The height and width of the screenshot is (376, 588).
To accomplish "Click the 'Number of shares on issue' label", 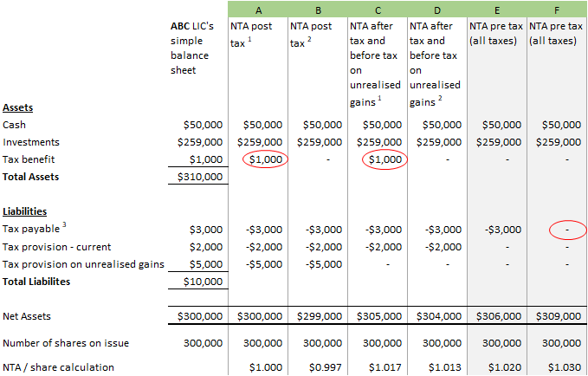I will (65, 343).
